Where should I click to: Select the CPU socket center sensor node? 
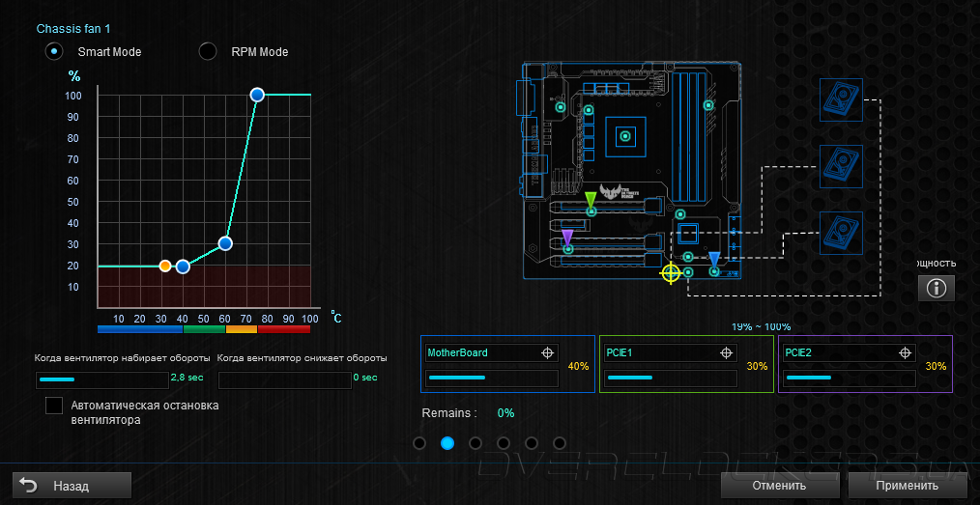(624, 136)
